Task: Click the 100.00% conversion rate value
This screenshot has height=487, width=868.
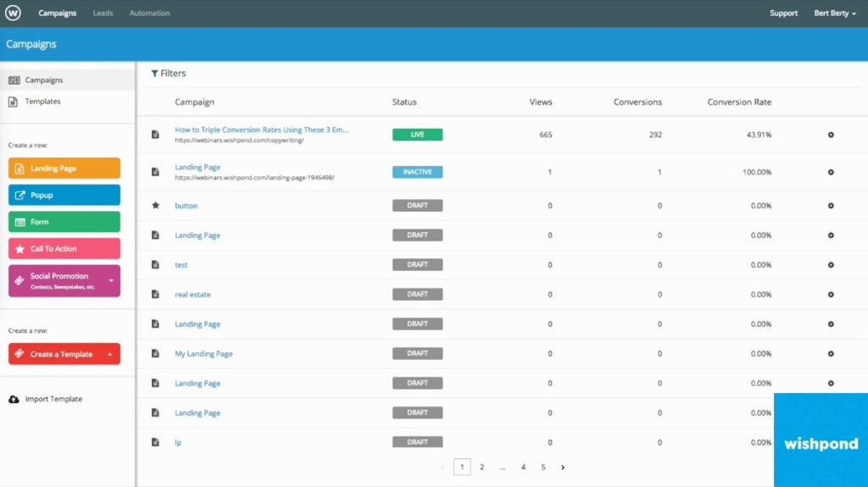Action: pos(757,172)
